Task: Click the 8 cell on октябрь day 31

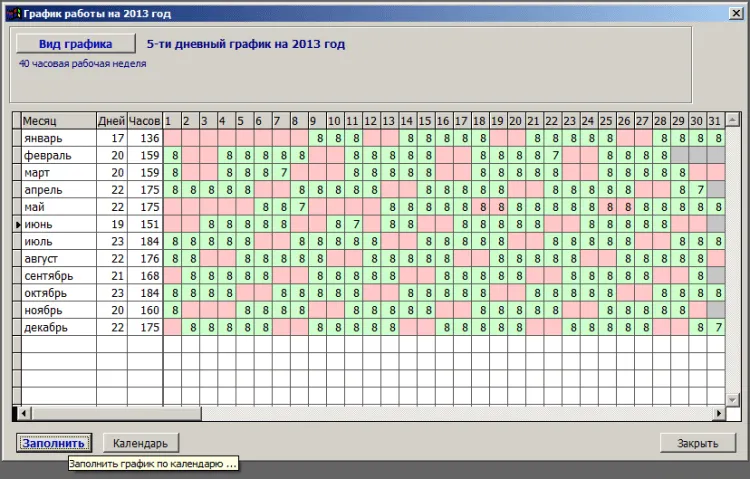Action: coord(716,293)
